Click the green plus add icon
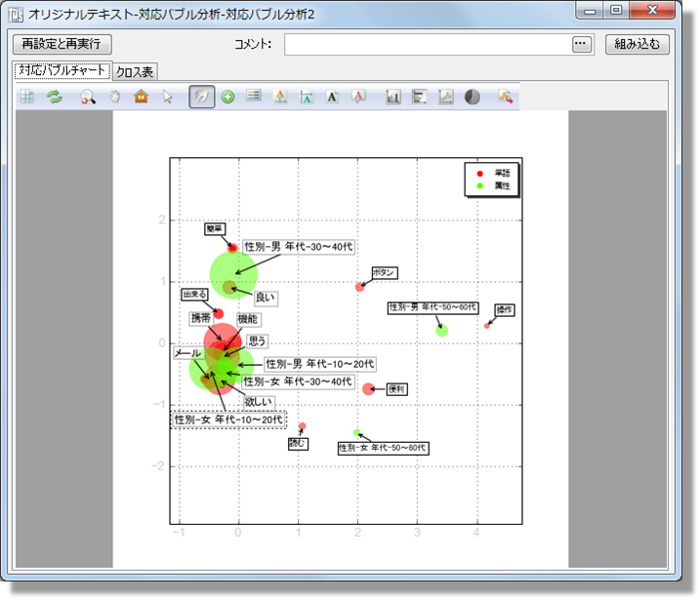Screen dimensions: 700x601 pyautogui.click(x=227, y=97)
